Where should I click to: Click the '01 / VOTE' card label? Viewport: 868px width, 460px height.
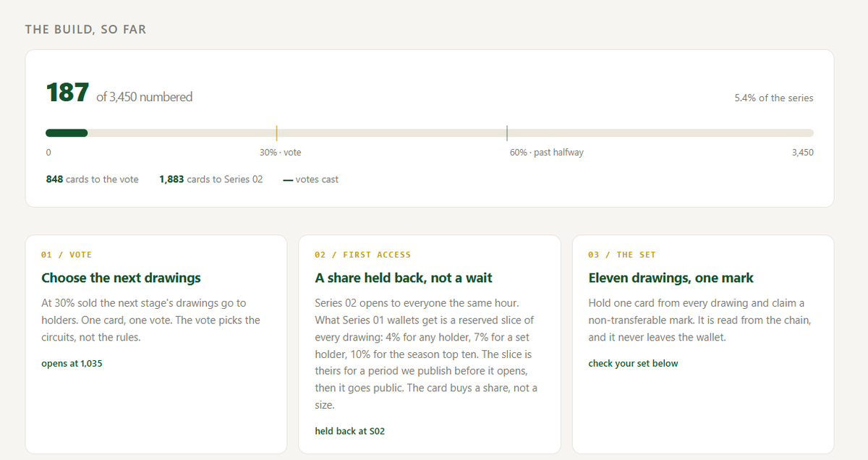click(x=67, y=255)
